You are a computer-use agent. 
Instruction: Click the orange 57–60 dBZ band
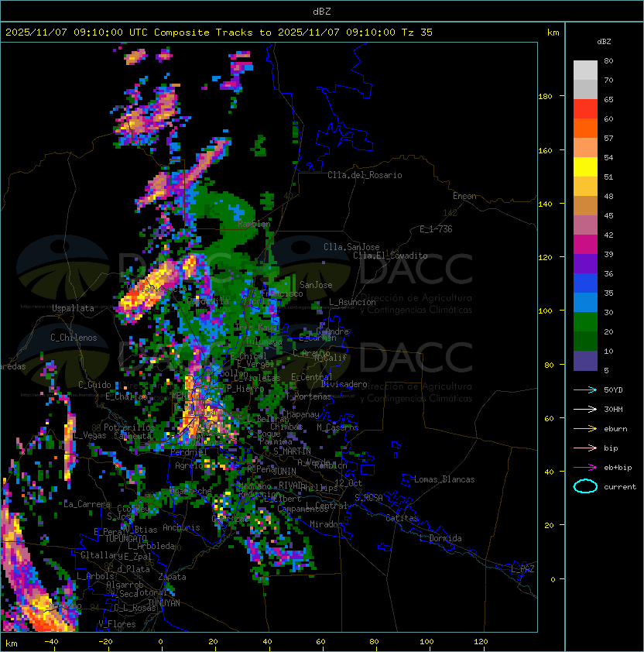(x=585, y=129)
